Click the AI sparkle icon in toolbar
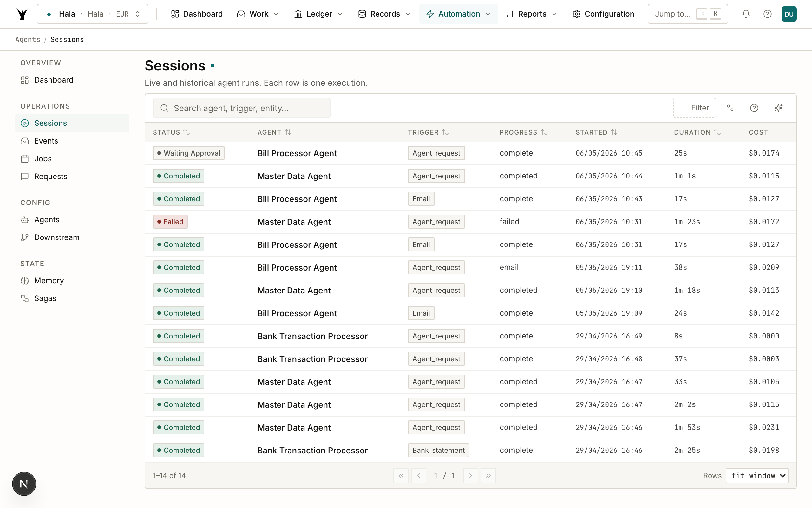 [778, 108]
